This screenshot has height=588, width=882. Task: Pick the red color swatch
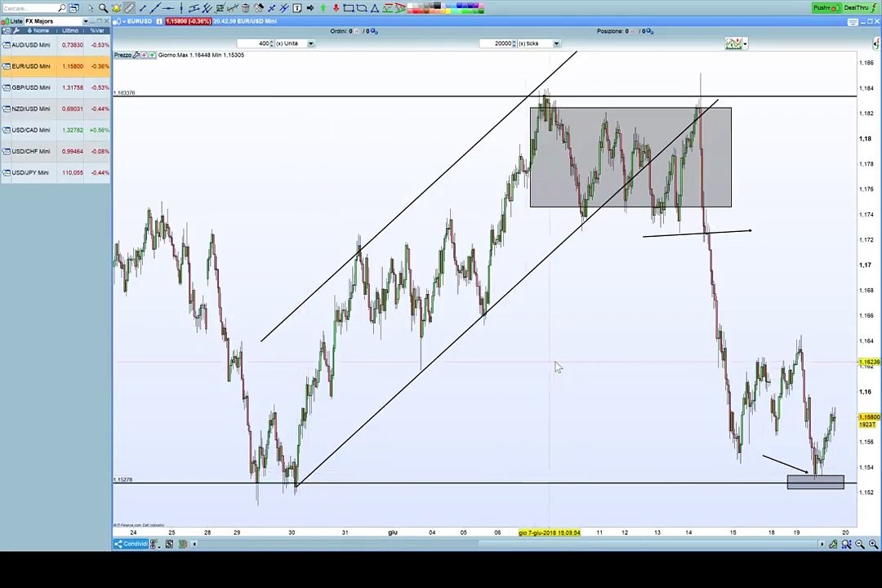point(416,11)
